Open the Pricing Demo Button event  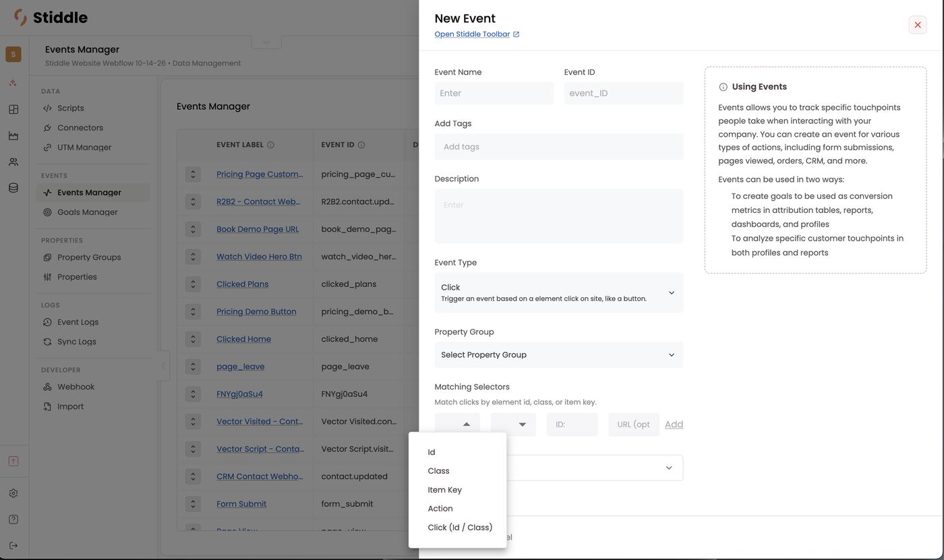click(x=256, y=311)
